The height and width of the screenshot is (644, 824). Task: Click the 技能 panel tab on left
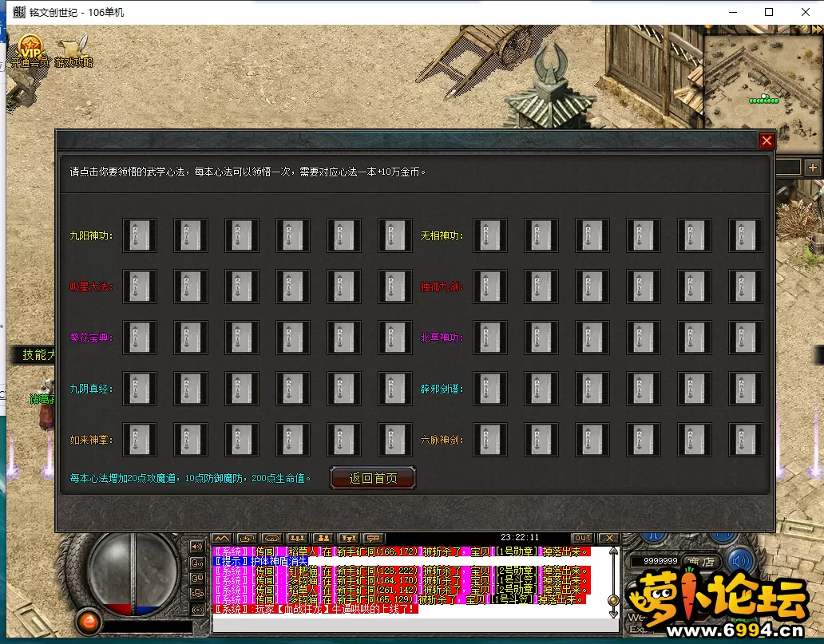(x=34, y=355)
